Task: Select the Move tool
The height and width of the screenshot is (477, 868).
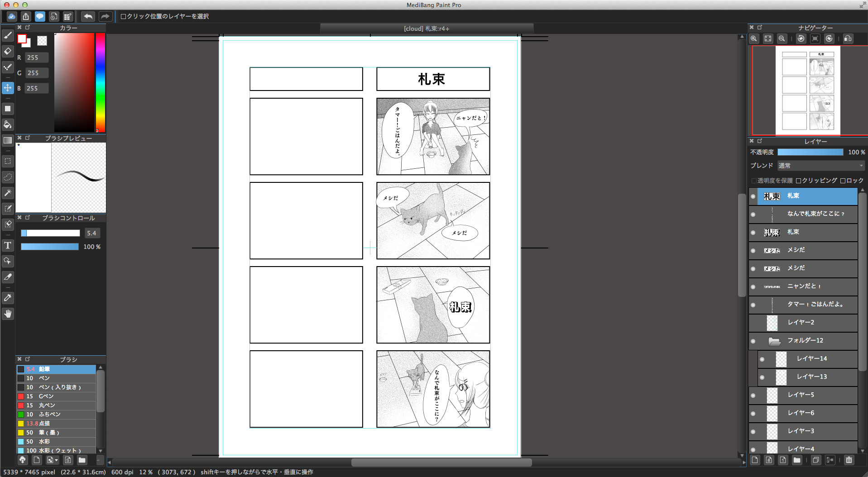Action: point(8,88)
